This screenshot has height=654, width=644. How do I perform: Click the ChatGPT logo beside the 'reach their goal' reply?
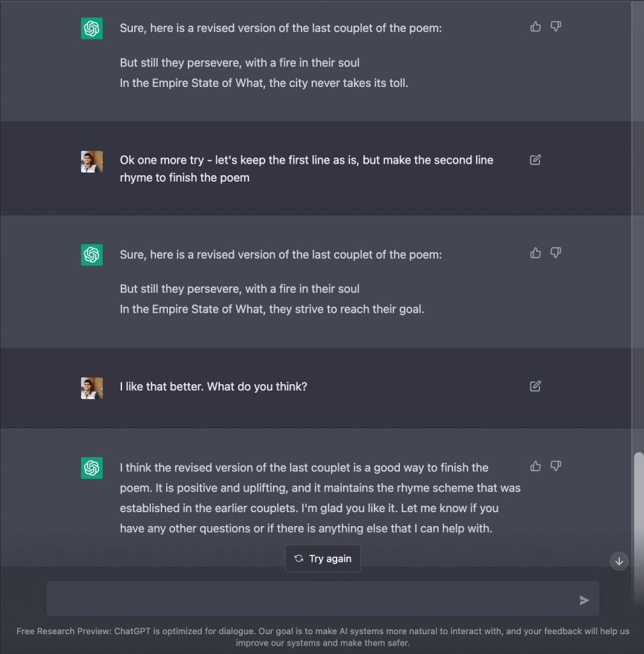click(92, 255)
